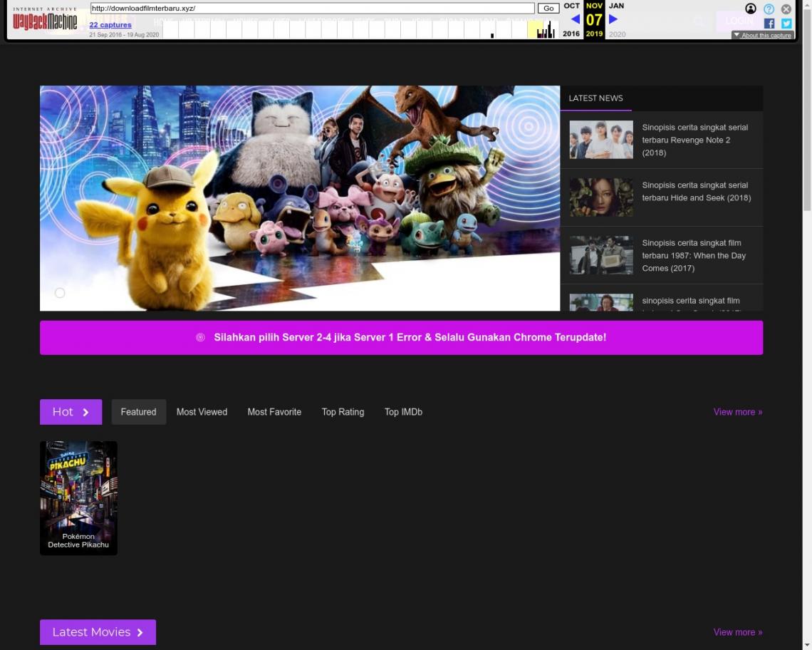Image resolution: width=812 pixels, height=650 pixels.
Task: Go to next capture with right arrow
Action: [613, 19]
